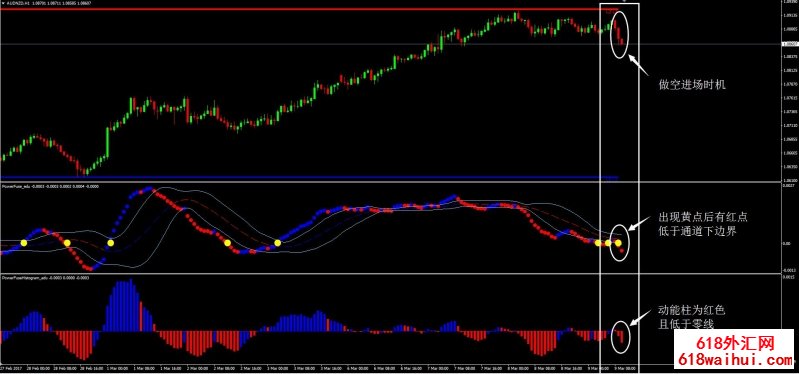Click the 做空进场时机 annotation text
799x374 pixels.
(x=692, y=85)
